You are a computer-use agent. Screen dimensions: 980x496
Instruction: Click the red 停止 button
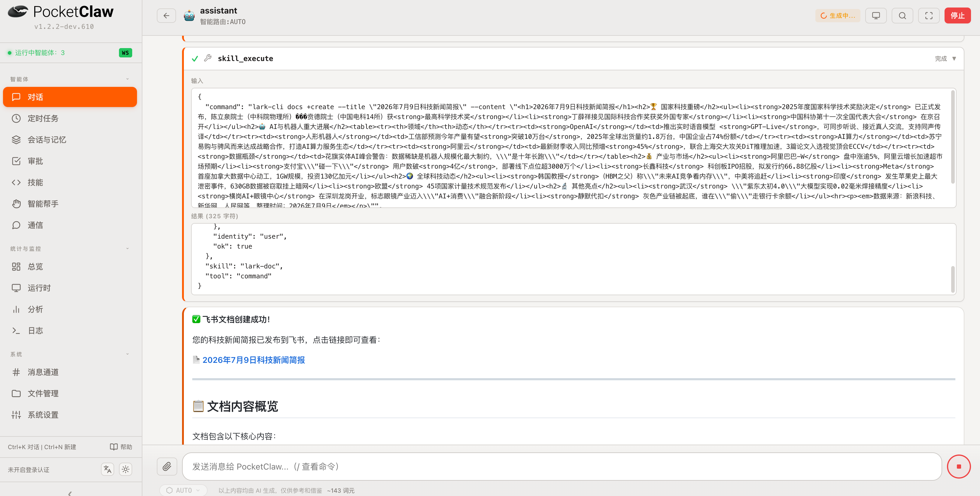[957, 16]
